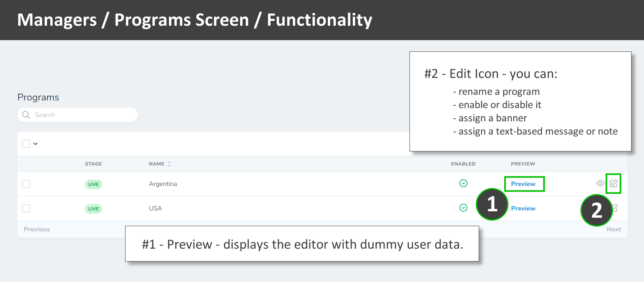Screen dimensions: 644x282
Task: Click the enabled checkmark icon for USA
Action: pos(463,208)
